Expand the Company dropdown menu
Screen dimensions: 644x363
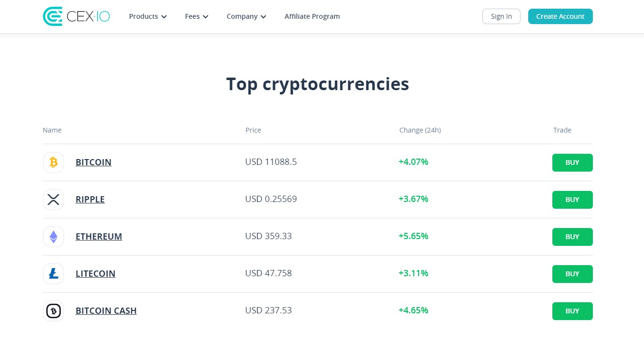click(x=247, y=16)
